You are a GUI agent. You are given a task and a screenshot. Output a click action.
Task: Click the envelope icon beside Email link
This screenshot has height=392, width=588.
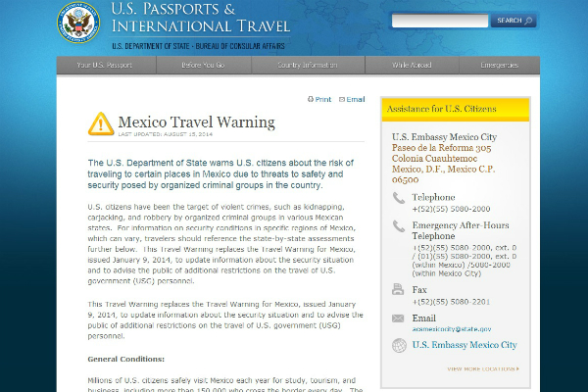(341, 99)
